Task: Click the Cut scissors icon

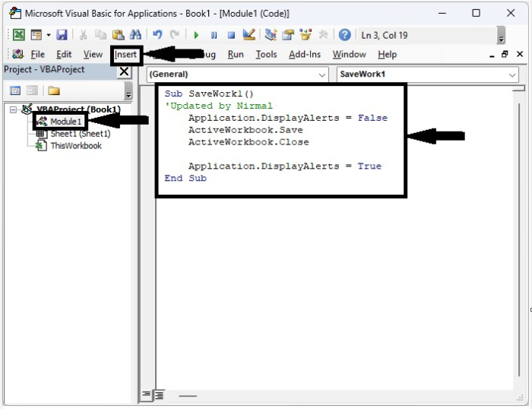Action: [x=83, y=35]
